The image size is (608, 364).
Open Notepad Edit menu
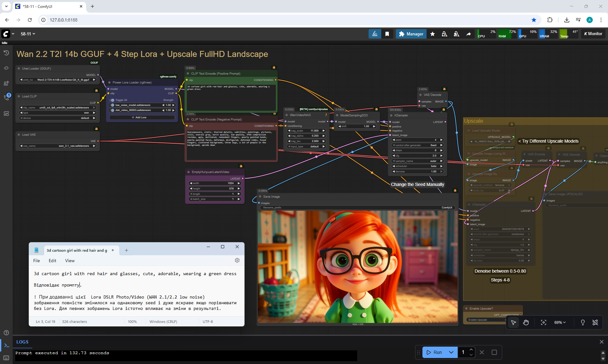tap(52, 261)
